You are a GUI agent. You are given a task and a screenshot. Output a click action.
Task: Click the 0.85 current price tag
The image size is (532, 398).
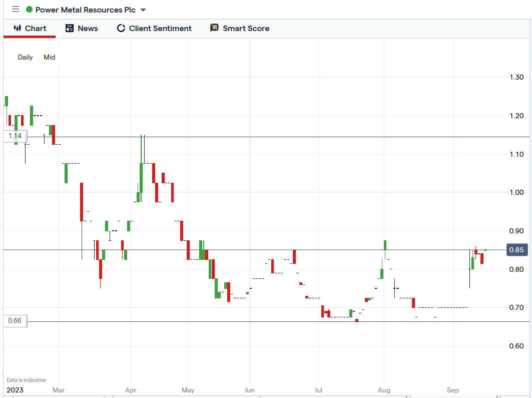[516, 250]
